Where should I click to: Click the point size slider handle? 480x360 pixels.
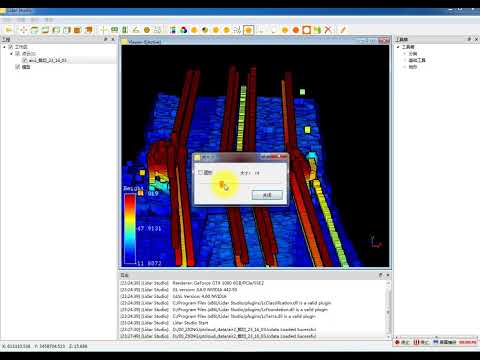pos(222,184)
